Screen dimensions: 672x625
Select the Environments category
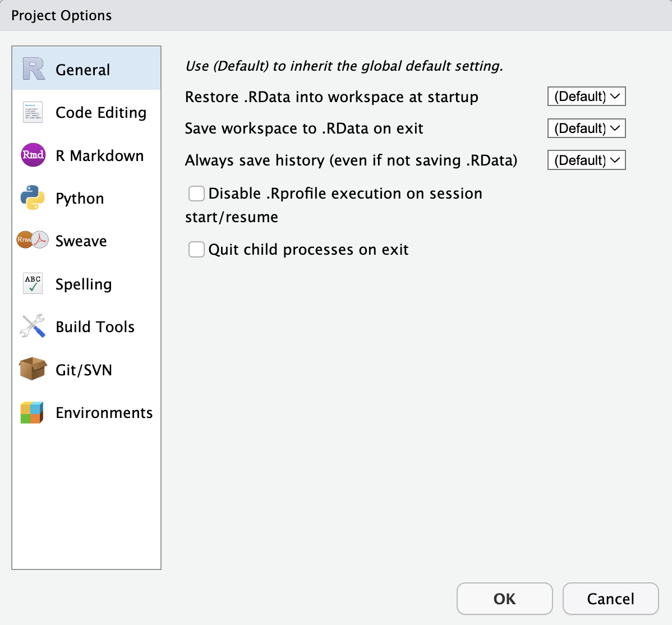(104, 412)
